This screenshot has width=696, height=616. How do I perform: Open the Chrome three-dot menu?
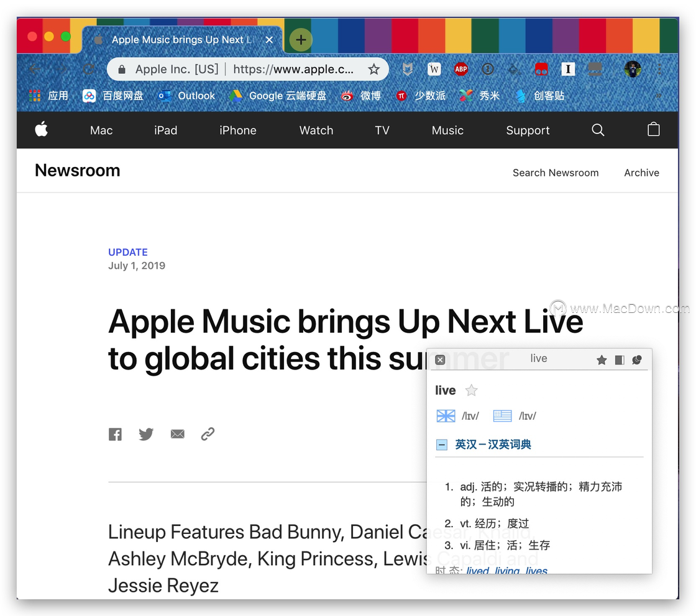(659, 69)
